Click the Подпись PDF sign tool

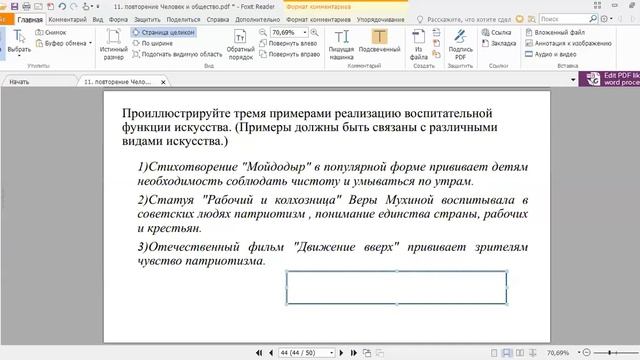[x=460, y=45]
